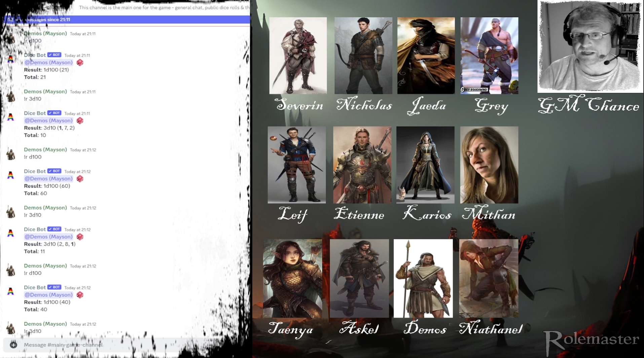The width and height of the screenshot is (644, 358).
Task: Click Demos (Mayson) username on the topmost message
Action: (45, 34)
